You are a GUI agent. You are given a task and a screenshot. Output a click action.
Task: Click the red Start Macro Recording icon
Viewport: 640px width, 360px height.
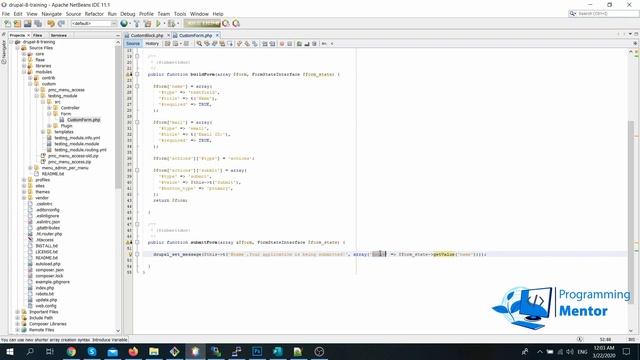(282, 44)
